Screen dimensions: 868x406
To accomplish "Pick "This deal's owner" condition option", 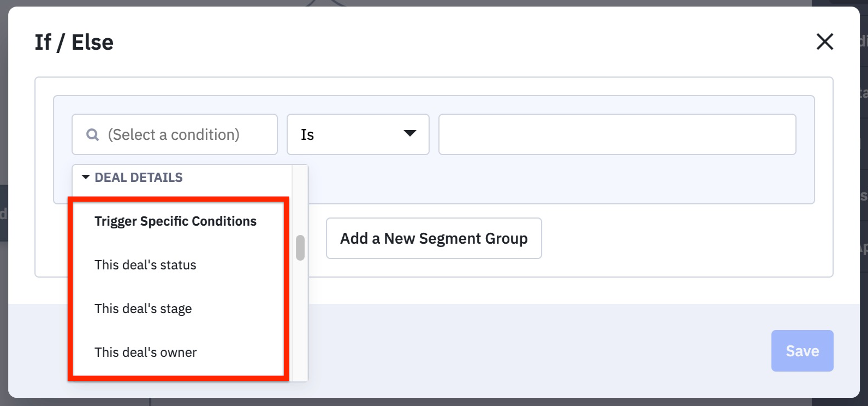I will (145, 352).
